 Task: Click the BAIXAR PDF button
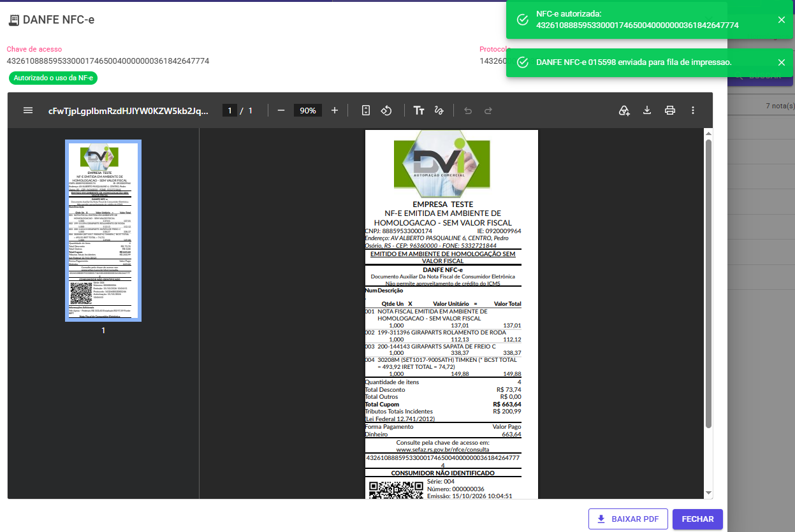click(628, 519)
